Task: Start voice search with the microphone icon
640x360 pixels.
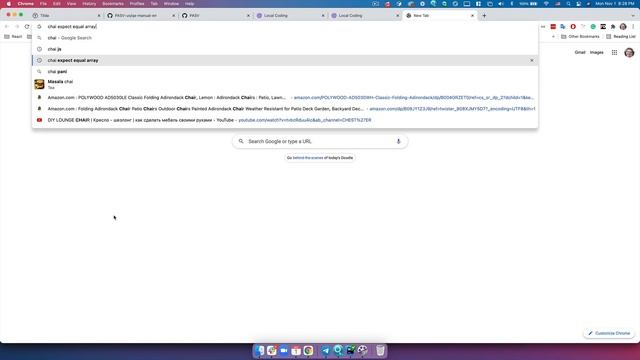Action: [x=398, y=141]
